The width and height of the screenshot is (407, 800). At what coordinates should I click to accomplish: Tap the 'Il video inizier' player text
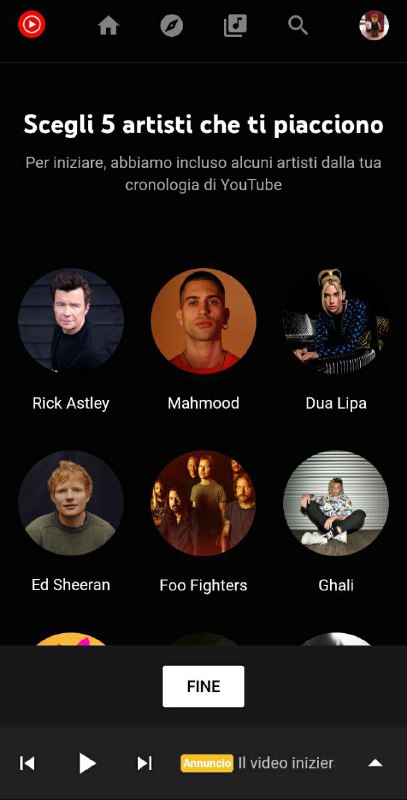tap(286, 763)
